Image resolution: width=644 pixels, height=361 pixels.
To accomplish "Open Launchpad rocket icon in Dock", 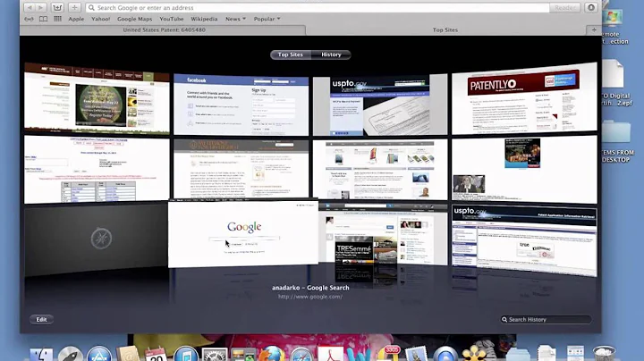I will point(70,354).
